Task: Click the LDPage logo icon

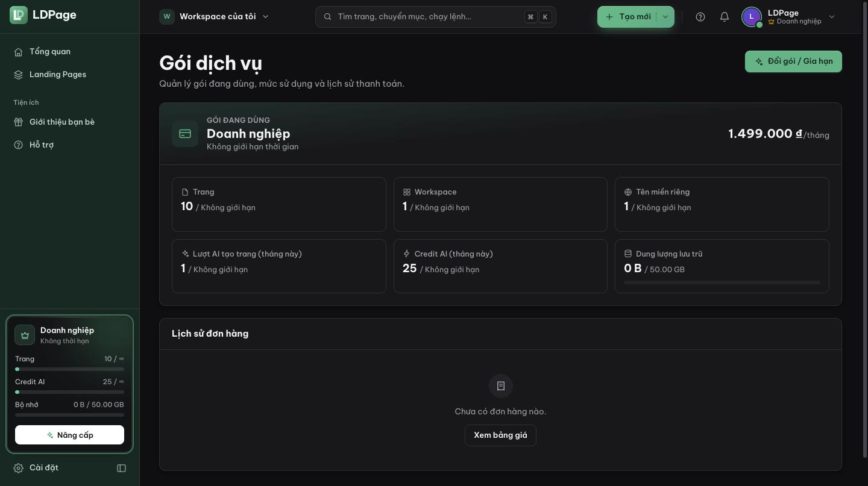Action: [19, 15]
